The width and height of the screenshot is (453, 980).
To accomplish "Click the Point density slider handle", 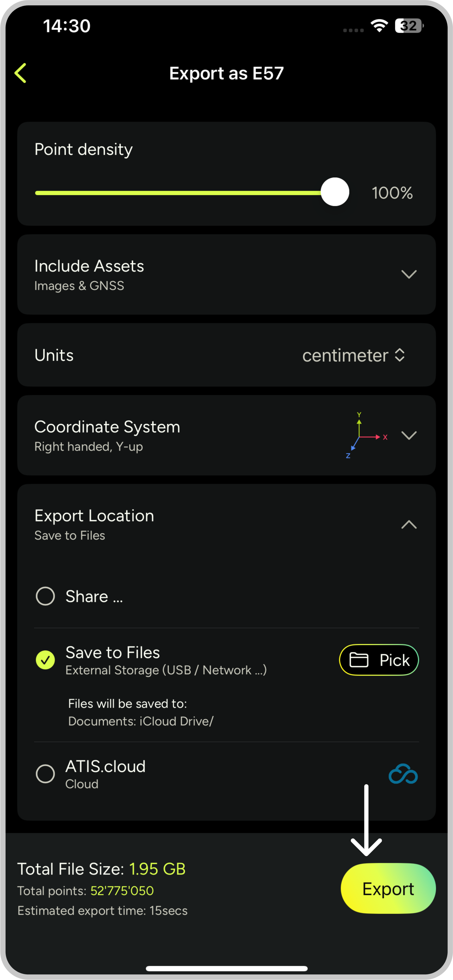I will pos(335,192).
